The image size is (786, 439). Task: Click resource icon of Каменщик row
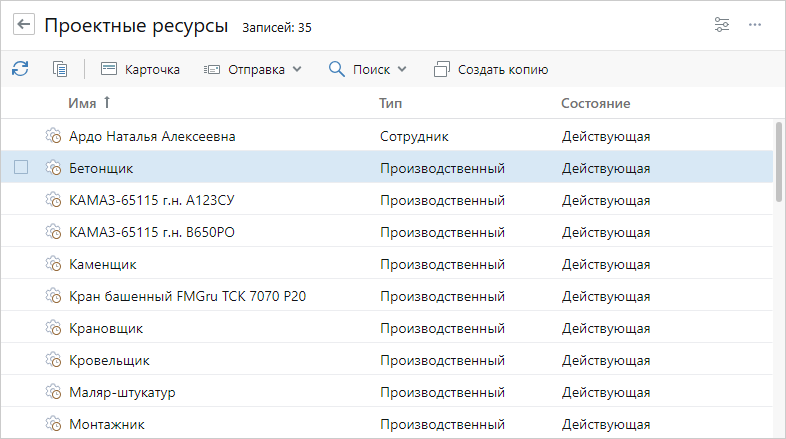click(x=54, y=264)
